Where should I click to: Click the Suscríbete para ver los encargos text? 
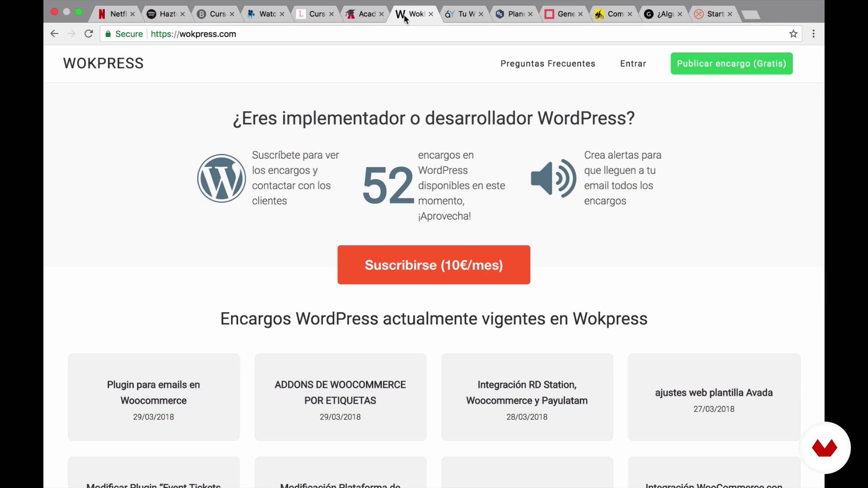click(295, 178)
